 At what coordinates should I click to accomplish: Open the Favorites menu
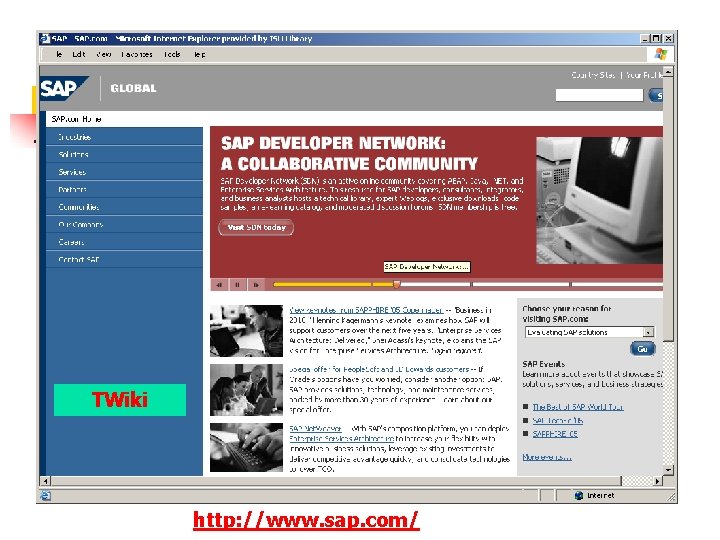point(137,54)
